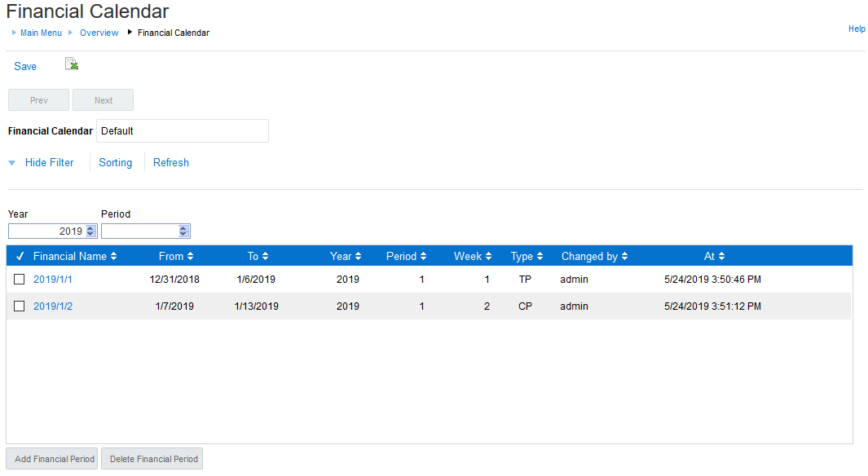Viewport: 868px width, 476px height.
Task: Decrease the Year value using down stepper
Action: (x=90, y=235)
